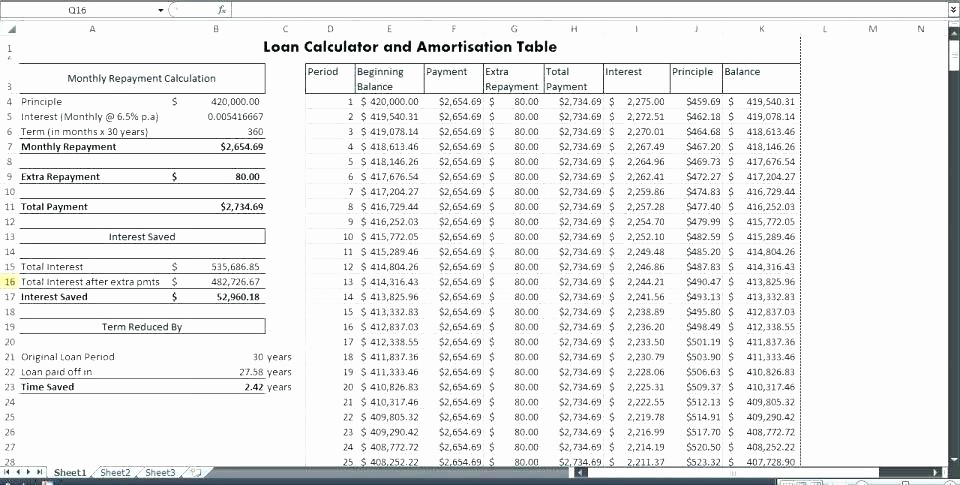This screenshot has height=485, width=960.
Task: Select the row 23 header
Action: click(9, 387)
